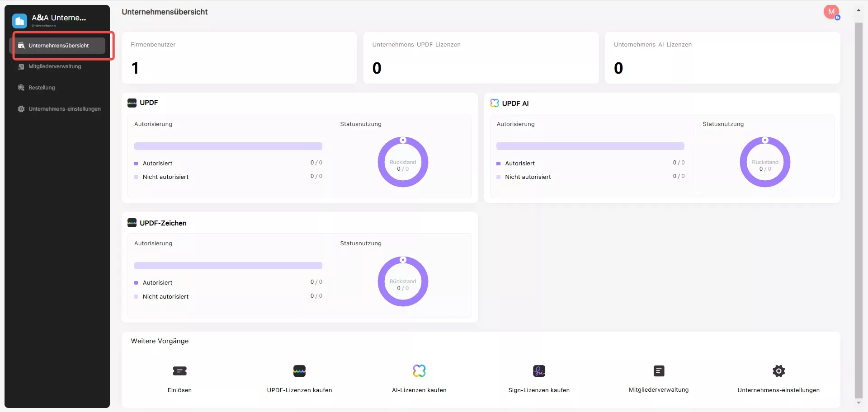Click the UPDF-Zeichen section logo icon

pos(132,223)
